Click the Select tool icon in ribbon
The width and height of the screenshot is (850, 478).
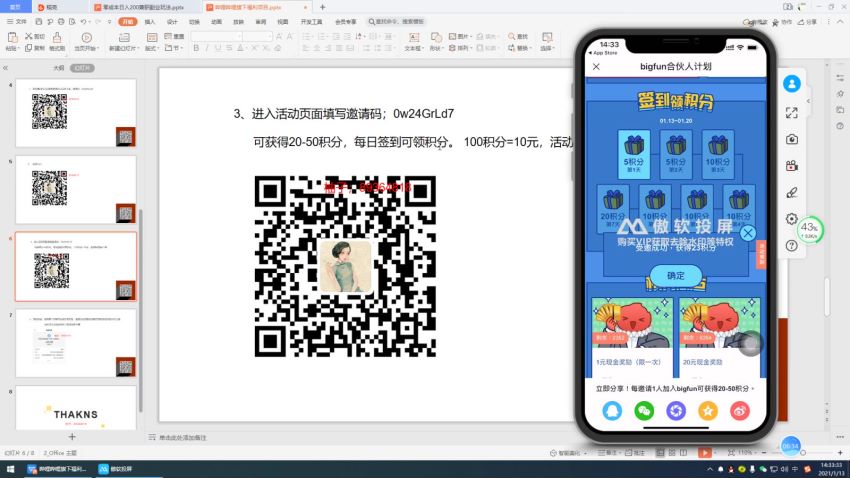pyautogui.click(x=547, y=37)
